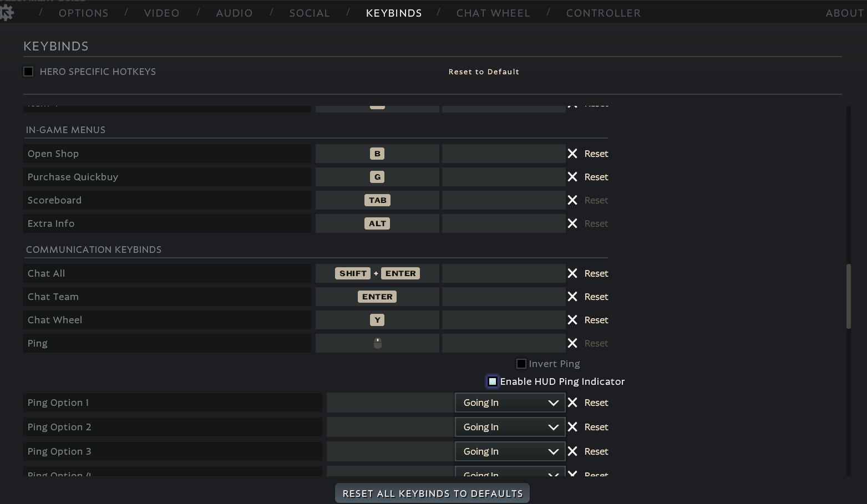Reset the Purchase Quickbuy keybind
This screenshot has height=504, width=867.
coord(596,177)
